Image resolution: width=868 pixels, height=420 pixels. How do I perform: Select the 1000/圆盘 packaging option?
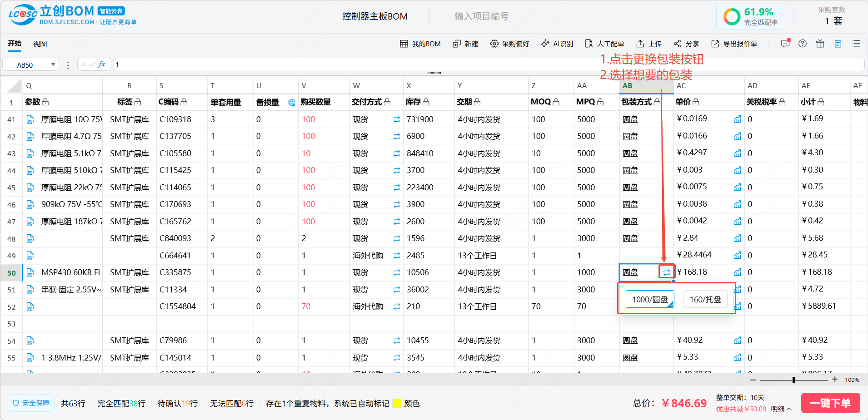click(x=649, y=299)
